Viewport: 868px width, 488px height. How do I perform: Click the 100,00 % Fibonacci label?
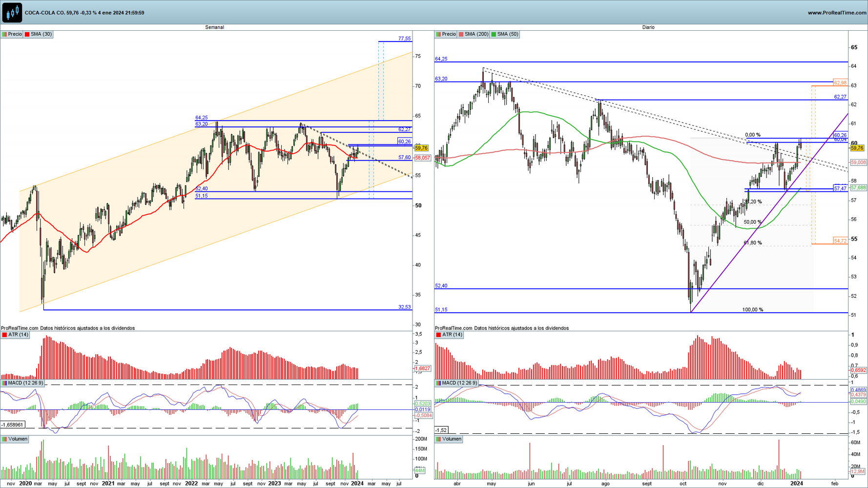pos(752,309)
